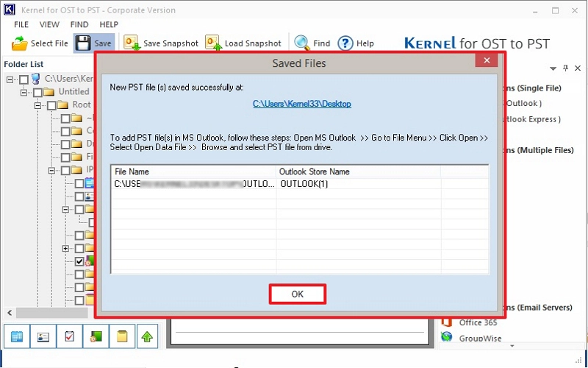Open the tasks view icon at bottom
Image resolution: width=588 pixels, height=368 pixels.
(70, 336)
